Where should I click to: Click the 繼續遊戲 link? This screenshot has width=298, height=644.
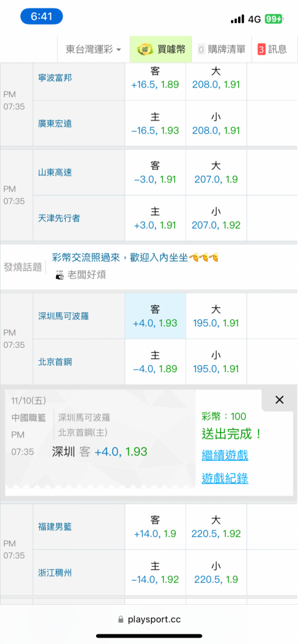click(224, 455)
